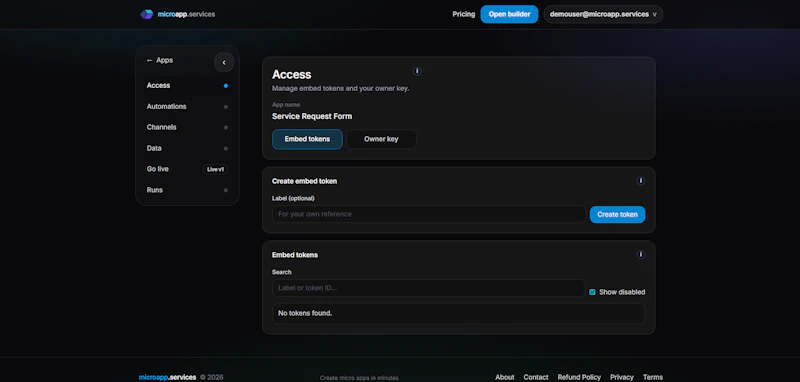Toggle the Show disabled checkbox
800x382 pixels.
(x=592, y=292)
